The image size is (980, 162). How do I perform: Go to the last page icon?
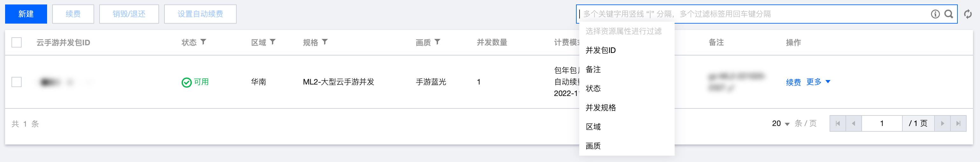pyautogui.click(x=958, y=123)
